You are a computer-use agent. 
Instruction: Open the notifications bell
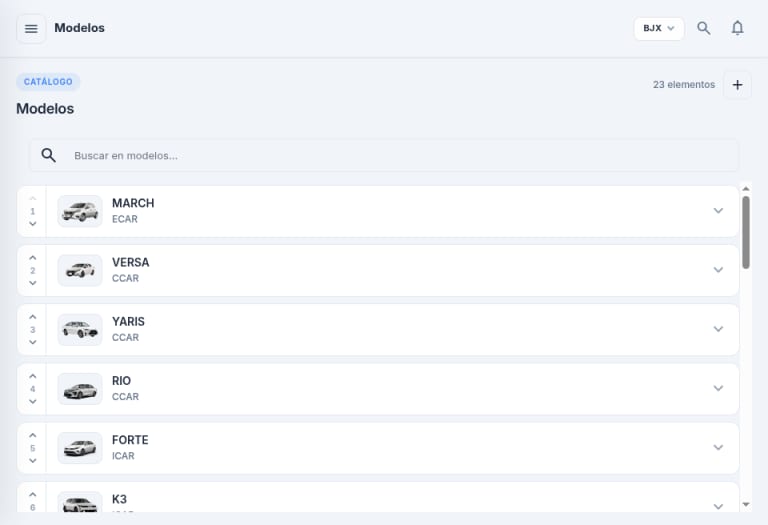pos(737,28)
